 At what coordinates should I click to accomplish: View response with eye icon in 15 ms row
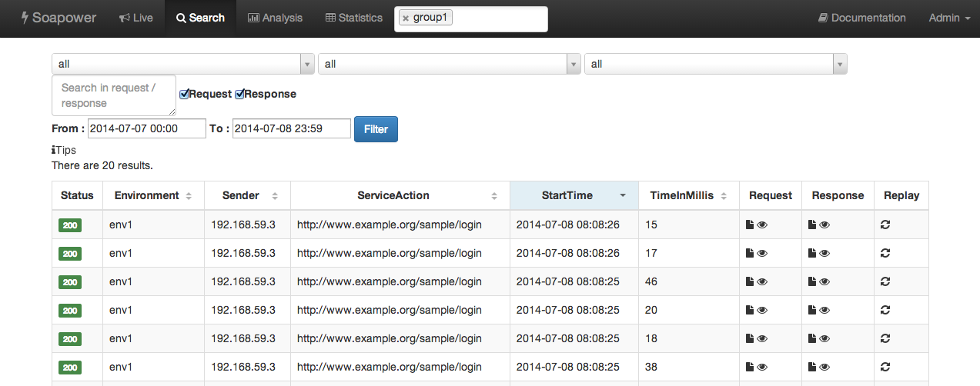click(x=824, y=225)
